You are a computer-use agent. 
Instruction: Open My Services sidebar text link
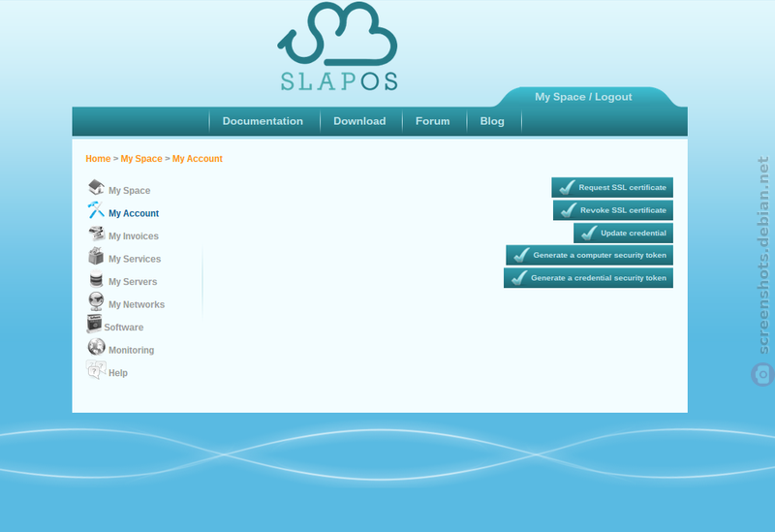point(135,259)
